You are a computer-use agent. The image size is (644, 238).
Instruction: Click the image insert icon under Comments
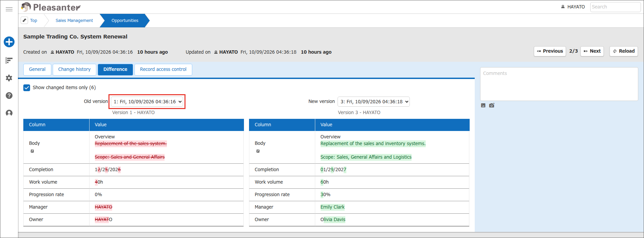click(483, 105)
